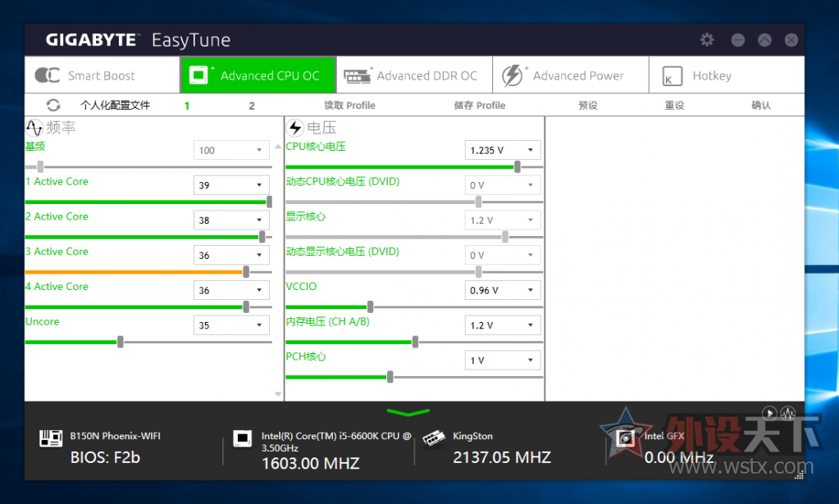Click the Hotkey keyboard key icon
The height and width of the screenshot is (504, 839).
click(x=672, y=76)
